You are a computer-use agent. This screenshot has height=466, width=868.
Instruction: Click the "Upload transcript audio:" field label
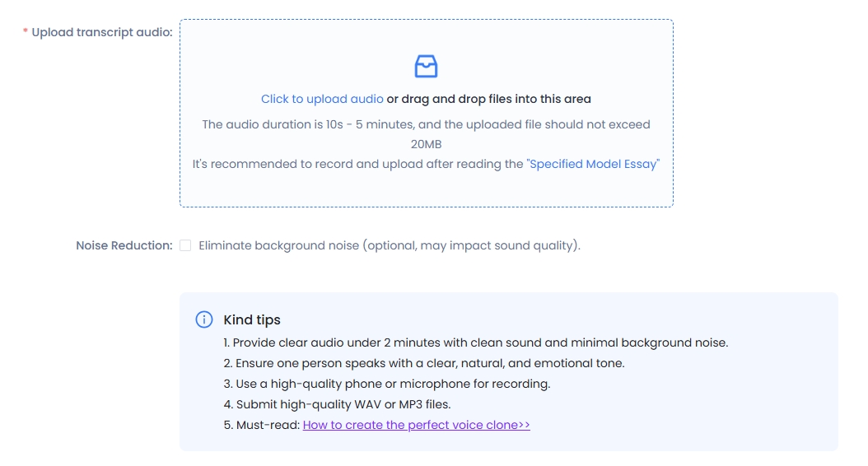point(102,32)
